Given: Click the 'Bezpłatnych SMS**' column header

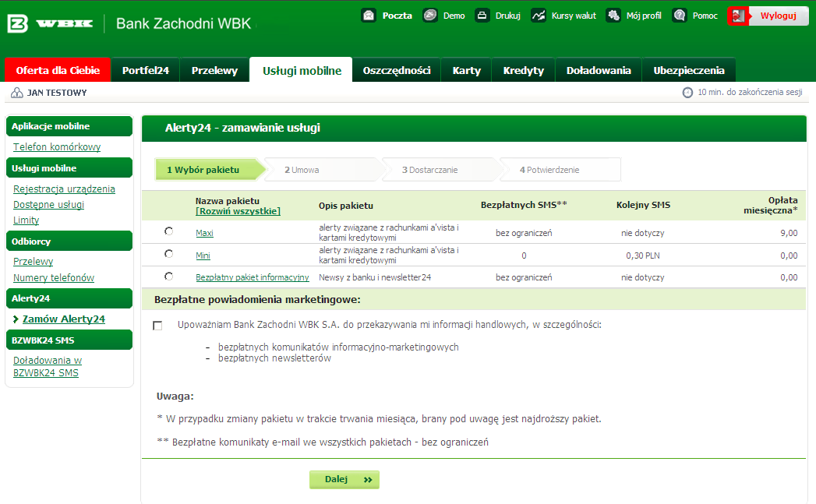Looking at the screenshot, I should (524, 205).
